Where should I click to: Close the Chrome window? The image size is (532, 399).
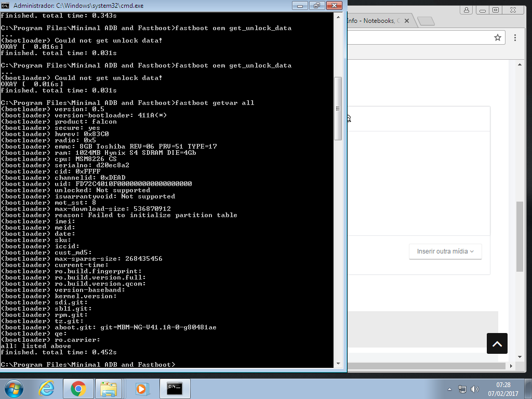pyautogui.click(x=513, y=10)
